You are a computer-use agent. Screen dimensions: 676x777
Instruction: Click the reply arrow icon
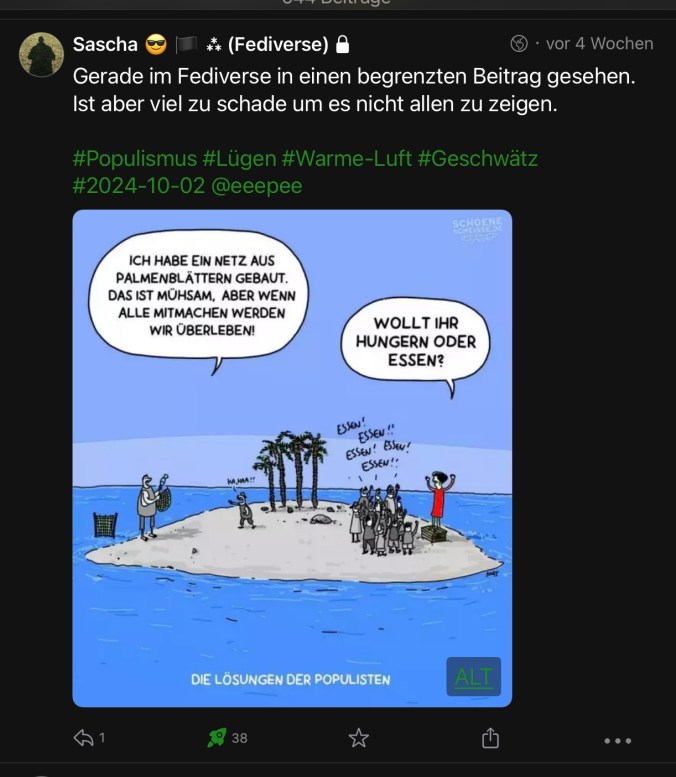(83, 738)
